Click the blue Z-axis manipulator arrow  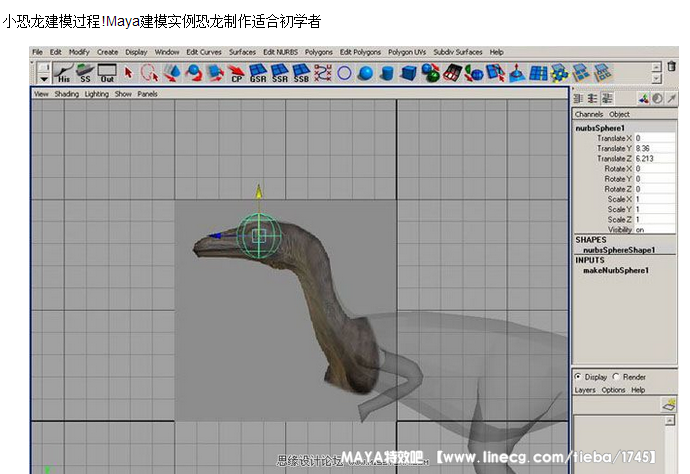(215, 236)
